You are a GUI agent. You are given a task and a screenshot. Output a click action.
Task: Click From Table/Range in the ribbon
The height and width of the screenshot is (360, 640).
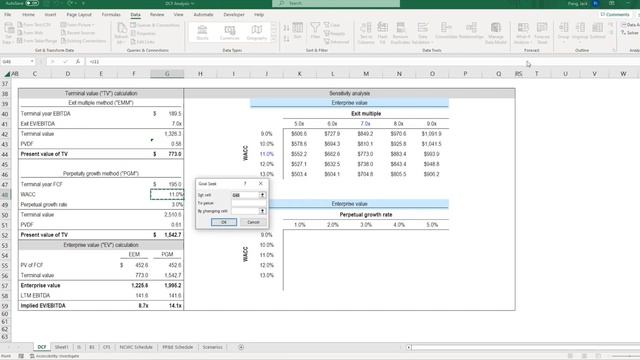[37, 41]
